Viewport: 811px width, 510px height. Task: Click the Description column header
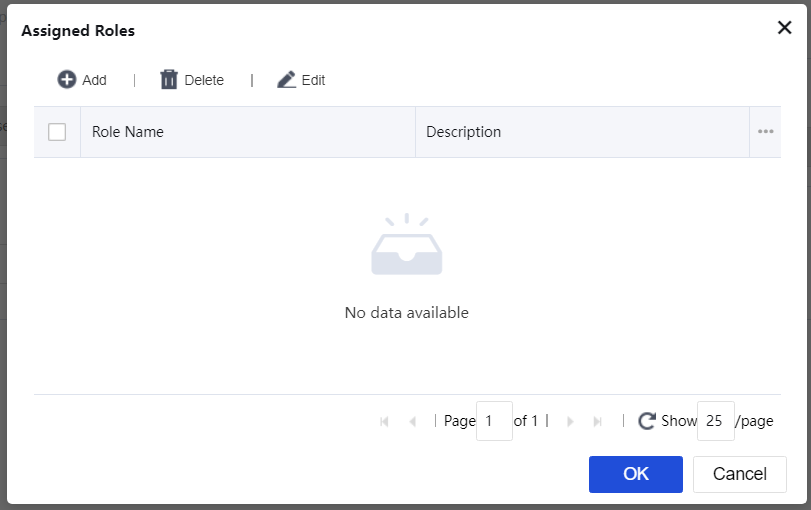tap(464, 132)
